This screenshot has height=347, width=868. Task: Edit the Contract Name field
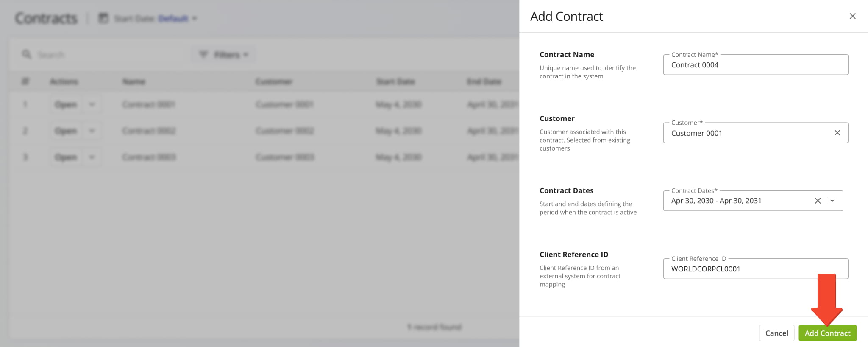coord(755,65)
